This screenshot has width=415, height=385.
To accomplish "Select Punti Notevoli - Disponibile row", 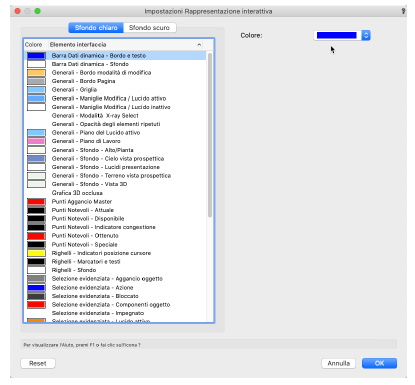I will point(115,219).
